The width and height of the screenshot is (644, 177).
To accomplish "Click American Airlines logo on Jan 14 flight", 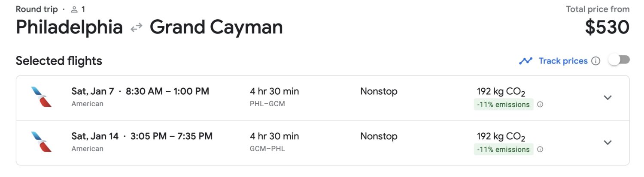I will point(41,142).
